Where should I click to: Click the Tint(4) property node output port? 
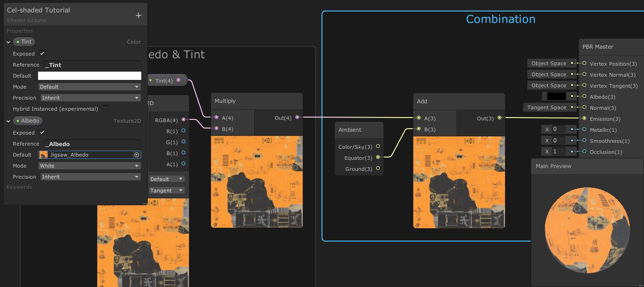pyautogui.click(x=178, y=80)
